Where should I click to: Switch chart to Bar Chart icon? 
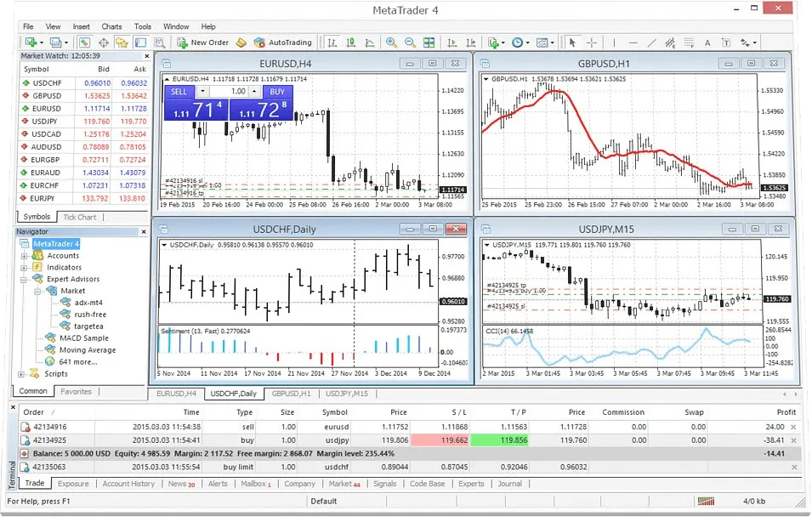(x=332, y=43)
